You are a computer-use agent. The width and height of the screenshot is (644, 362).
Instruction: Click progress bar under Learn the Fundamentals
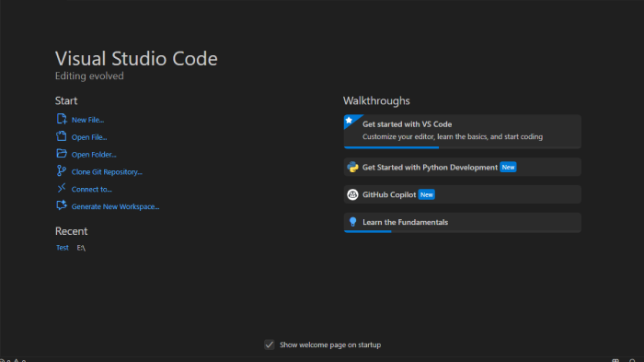tap(463, 231)
